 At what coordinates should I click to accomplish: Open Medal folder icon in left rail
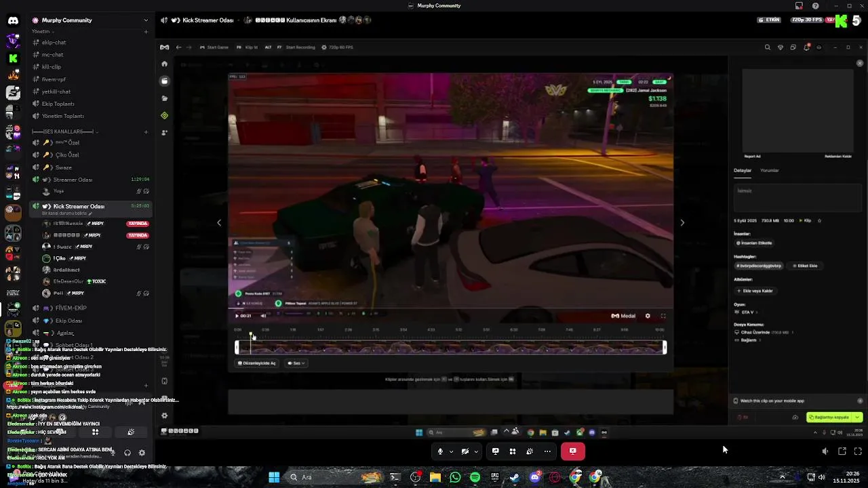click(164, 98)
